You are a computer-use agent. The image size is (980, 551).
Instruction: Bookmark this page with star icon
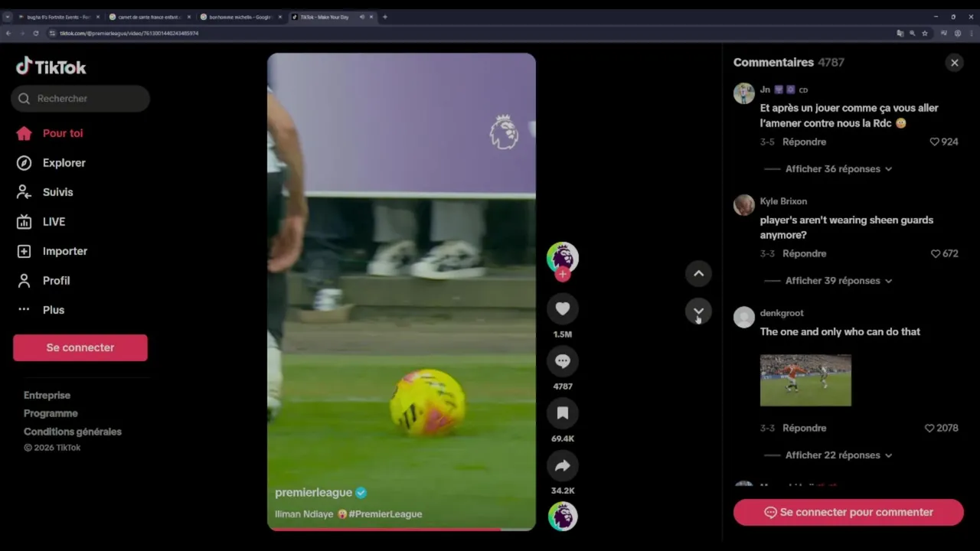925,34
